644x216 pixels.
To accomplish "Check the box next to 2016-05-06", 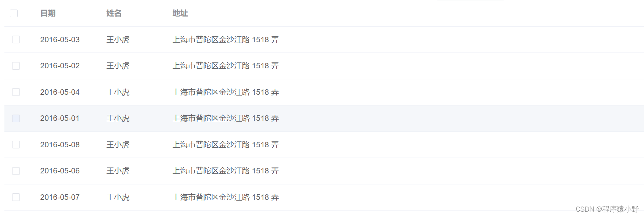I will click(16, 171).
